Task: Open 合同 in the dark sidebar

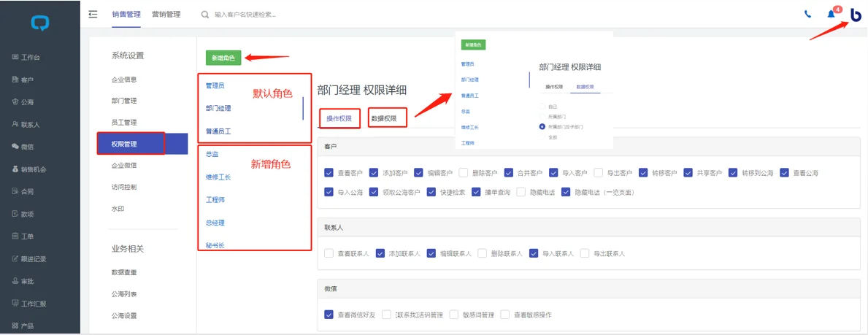Action: tap(22, 192)
